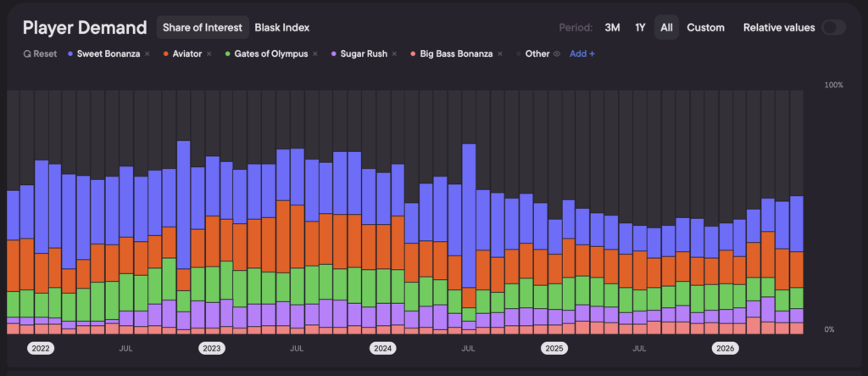The width and height of the screenshot is (868, 376).
Task: Click the 2024 year marker on axis
Action: tap(383, 349)
